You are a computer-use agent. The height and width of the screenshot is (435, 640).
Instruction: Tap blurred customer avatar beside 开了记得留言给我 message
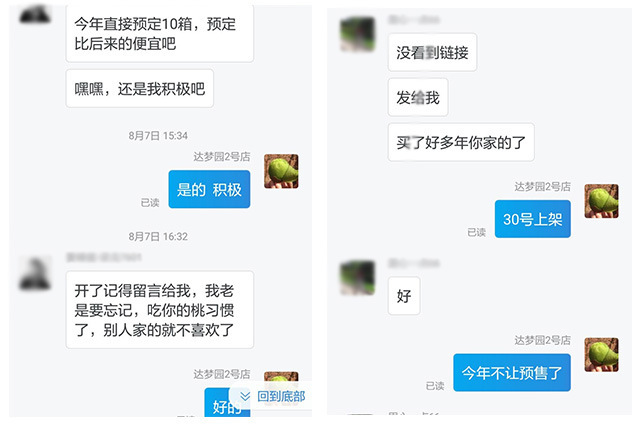click(x=35, y=273)
